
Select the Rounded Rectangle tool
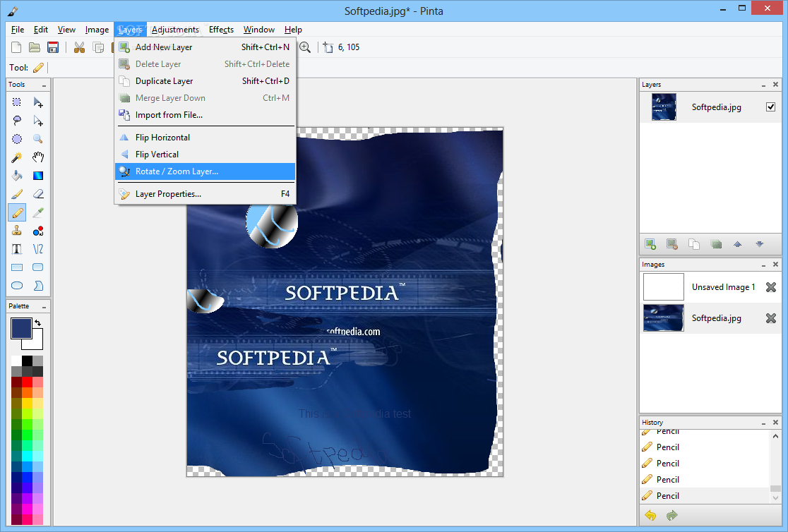(37, 267)
